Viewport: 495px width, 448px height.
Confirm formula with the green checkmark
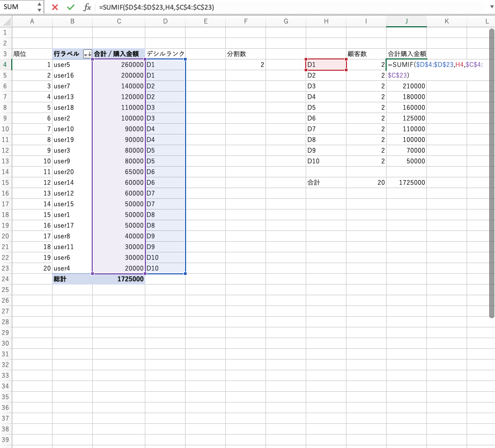(70, 7)
